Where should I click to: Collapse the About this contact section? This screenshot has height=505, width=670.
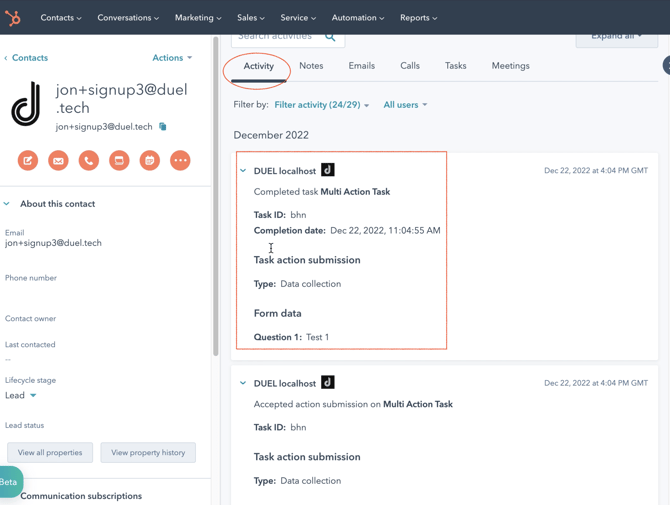(7, 204)
